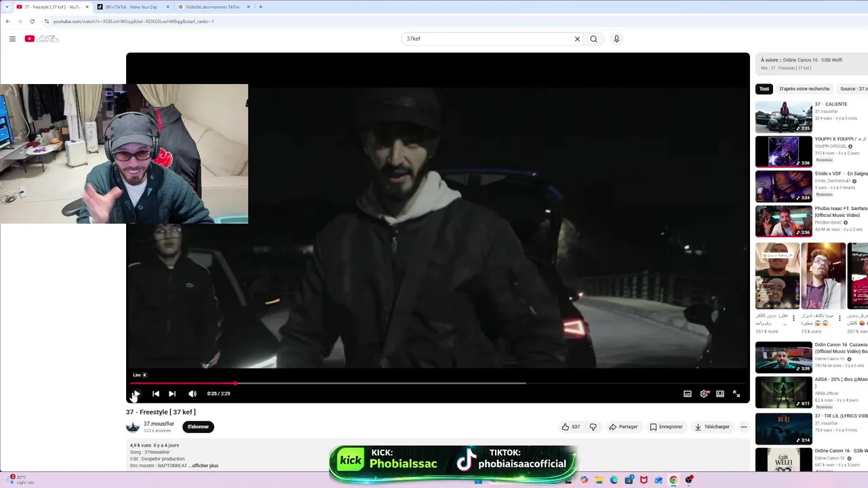Select the Source : 37 filter chip
Image resolution: width=868 pixels, height=488 pixels.
tap(853, 89)
